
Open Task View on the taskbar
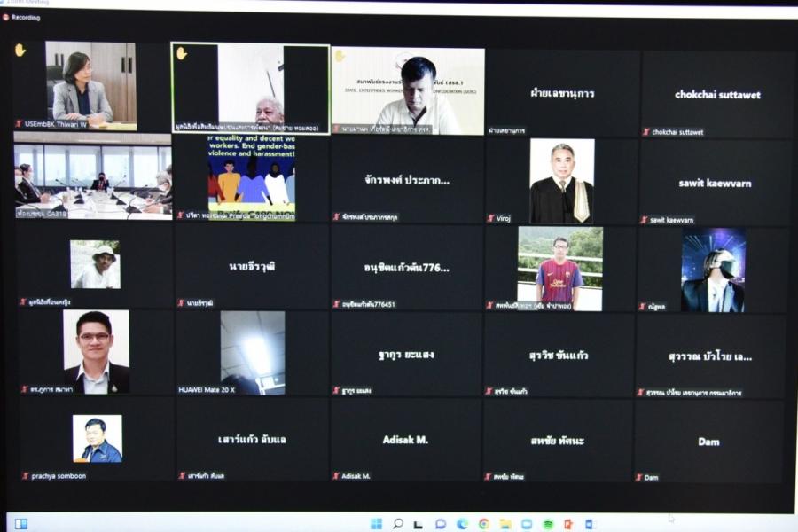[x=419, y=524]
